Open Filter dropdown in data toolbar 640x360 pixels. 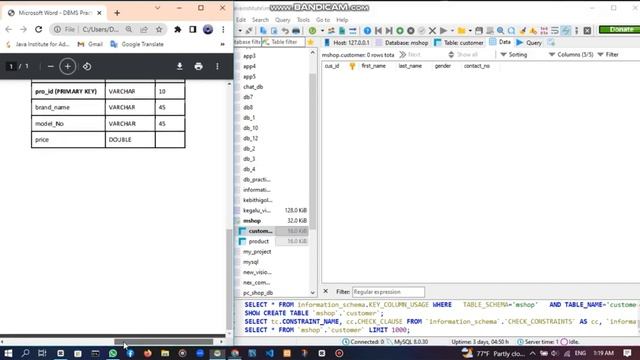pyautogui.click(x=608, y=54)
